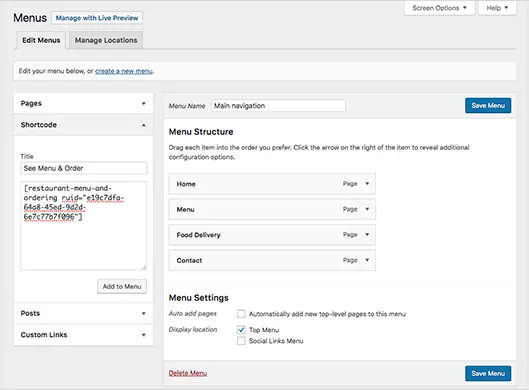Click the Menu Settings heading

tap(198, 298)
